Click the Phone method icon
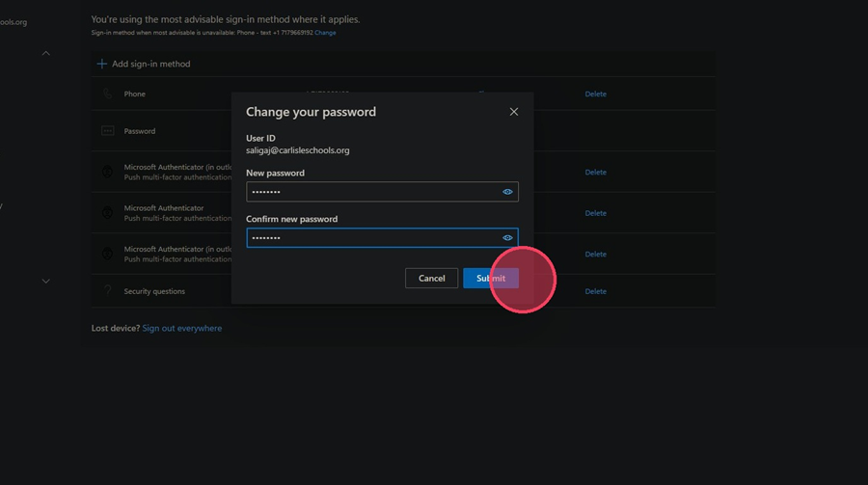 (107, 94)
